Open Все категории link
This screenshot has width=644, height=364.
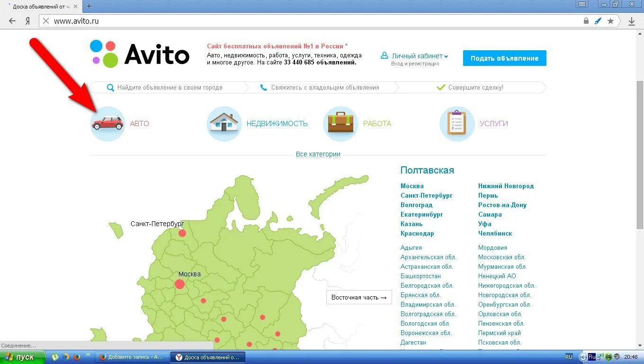point(318,154)
